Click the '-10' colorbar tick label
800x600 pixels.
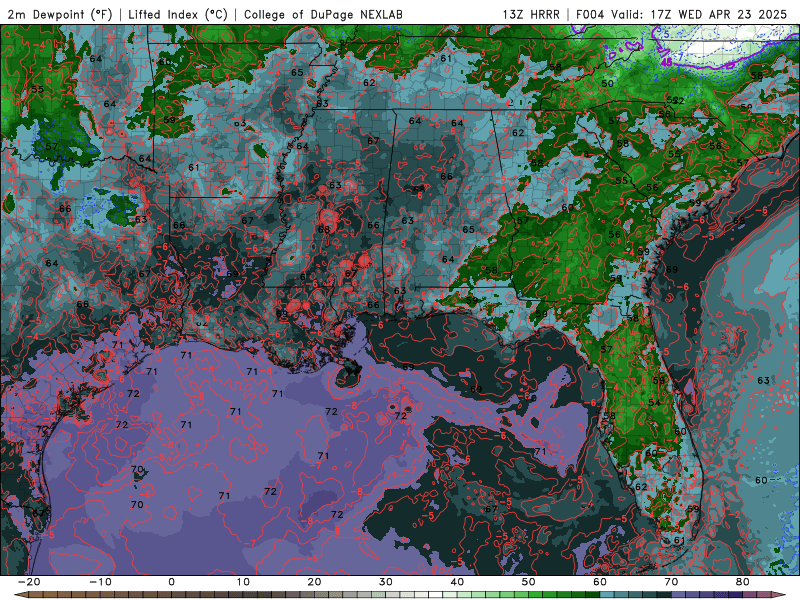(x=100, y=582)
